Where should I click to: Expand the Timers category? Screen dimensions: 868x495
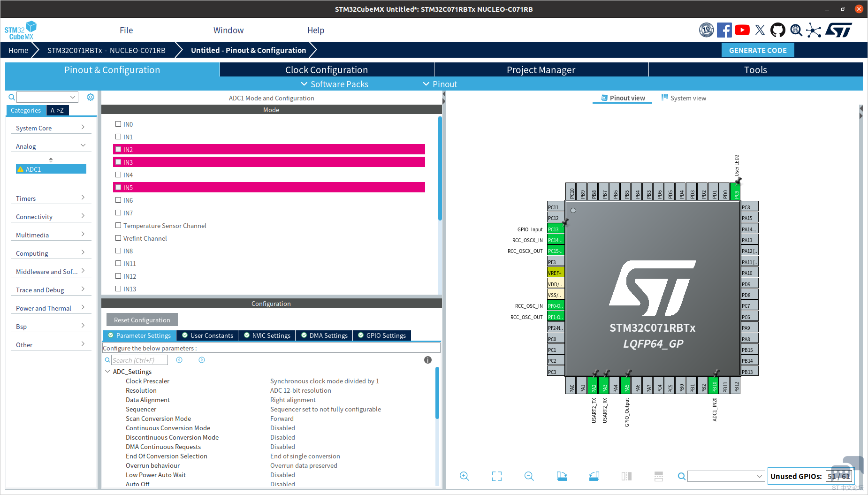click(51, 198)
